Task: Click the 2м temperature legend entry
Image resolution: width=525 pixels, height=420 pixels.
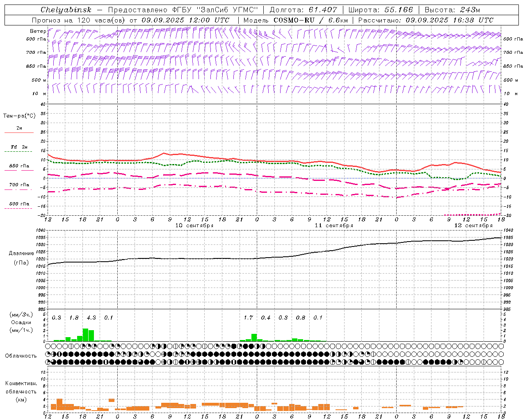Action: (19, 128)
